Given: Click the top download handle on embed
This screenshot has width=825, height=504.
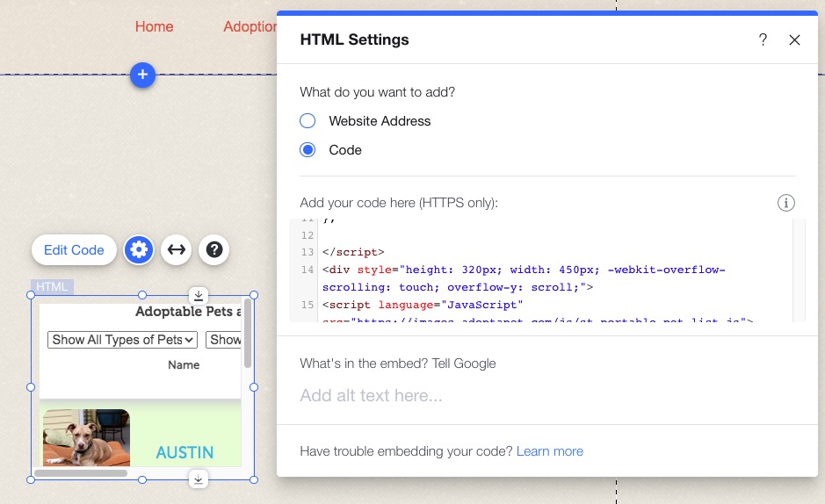Looking at the screenshot, I should tap(199, 295).
